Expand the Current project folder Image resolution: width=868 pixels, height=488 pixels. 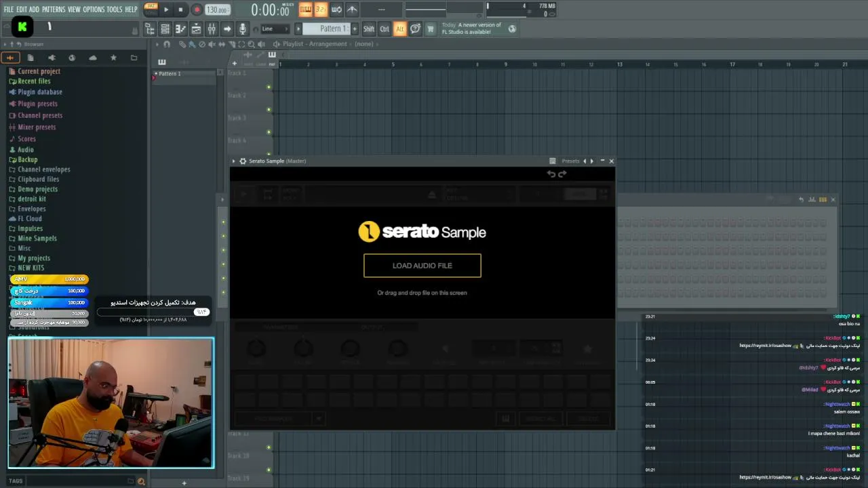pos(35,71)
